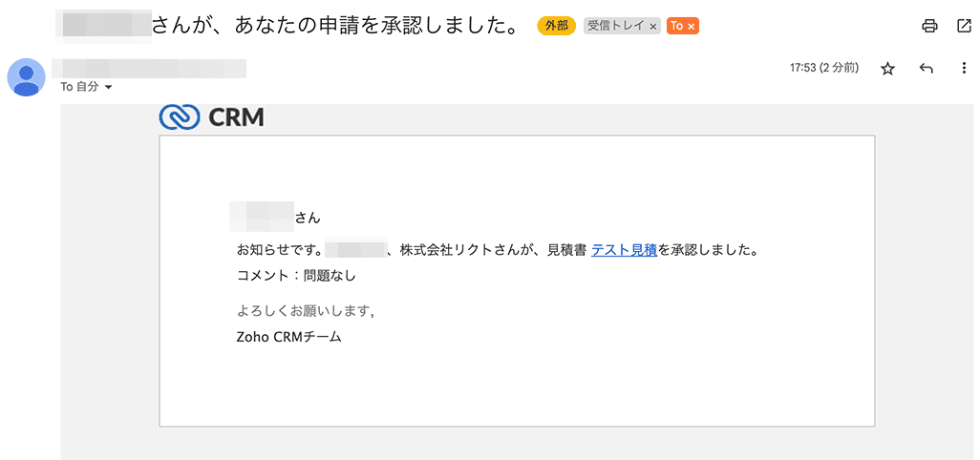The width and height of the screenshot is (980, 460).
Task: Open the テスト見積 quote link
Action: [x=624, y=251]
